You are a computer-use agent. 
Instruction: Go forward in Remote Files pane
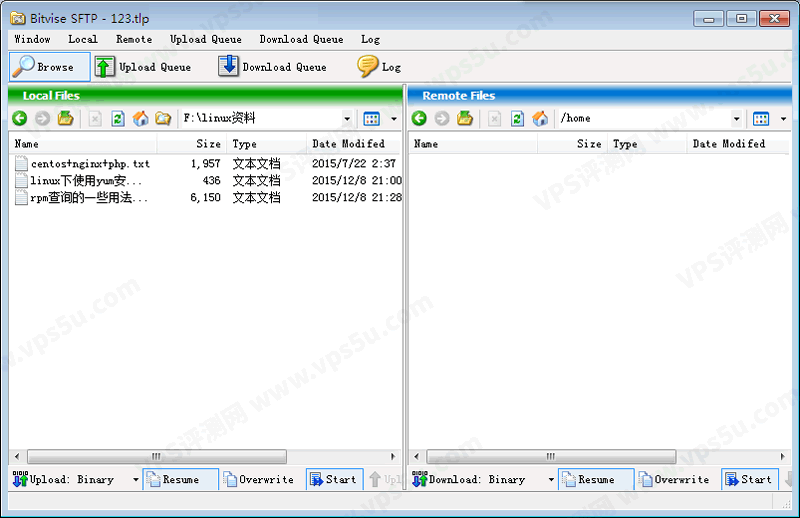[442, 118]
